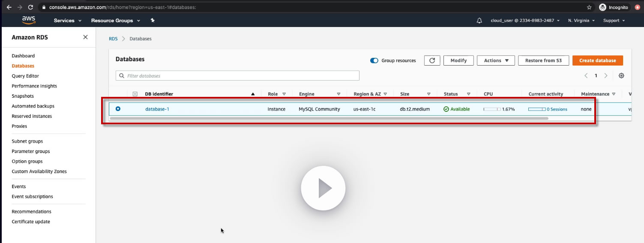Open Query Editor in sidebar
The image size is (644, 243).
pyautogui.click(x=25, y=76)
